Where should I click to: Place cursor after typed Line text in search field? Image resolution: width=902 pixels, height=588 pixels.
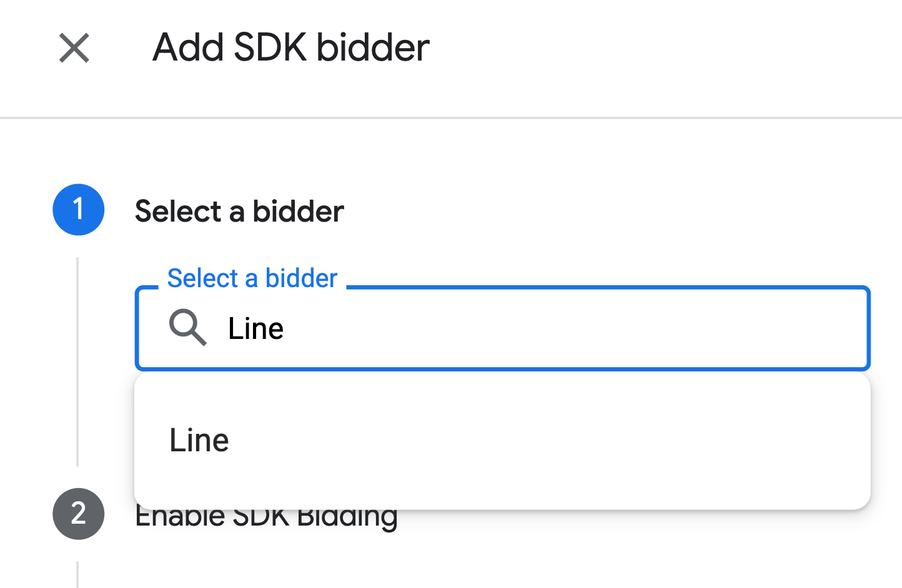click(285, 328)
